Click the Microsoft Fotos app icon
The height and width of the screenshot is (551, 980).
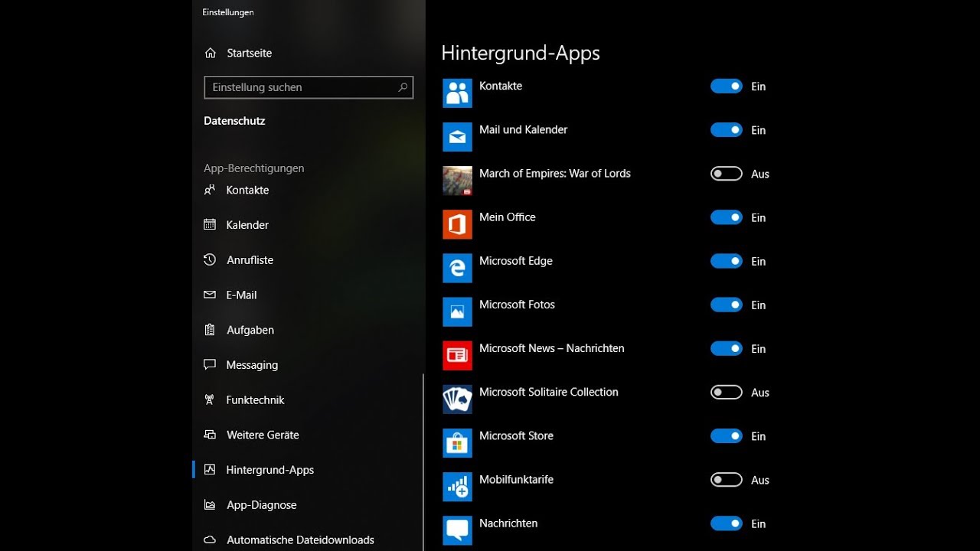457,311
